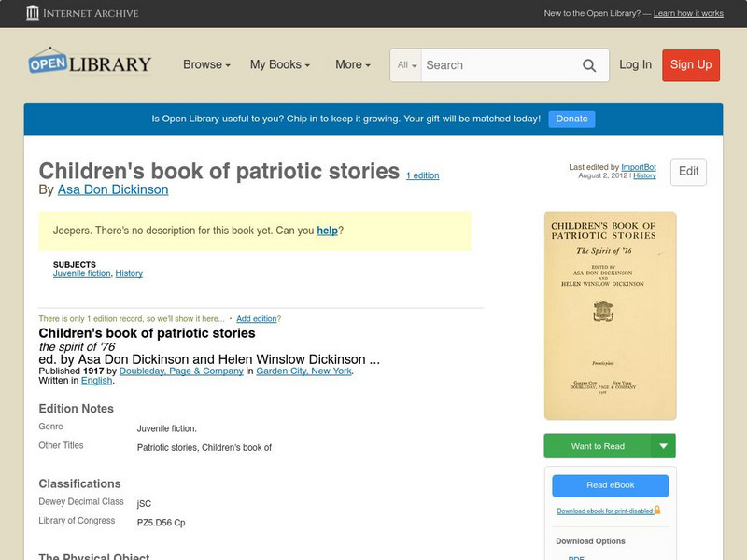Click the Log In menu item
The height and width of the screenshot is (560, 747).
(634, 65)
